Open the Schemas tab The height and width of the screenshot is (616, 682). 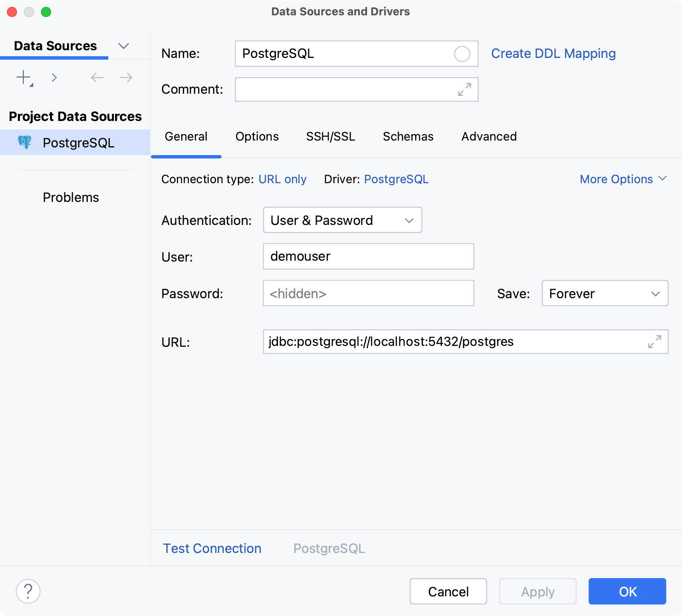(x=408, y=136)
